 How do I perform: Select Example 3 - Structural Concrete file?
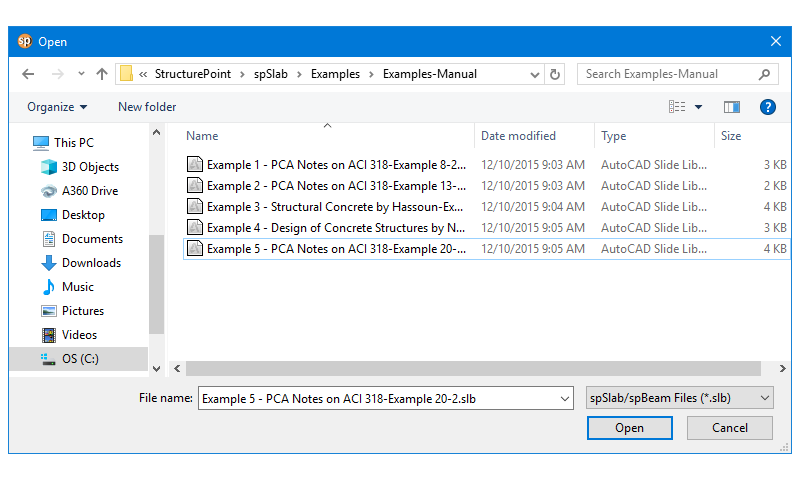tap(487, 207)
